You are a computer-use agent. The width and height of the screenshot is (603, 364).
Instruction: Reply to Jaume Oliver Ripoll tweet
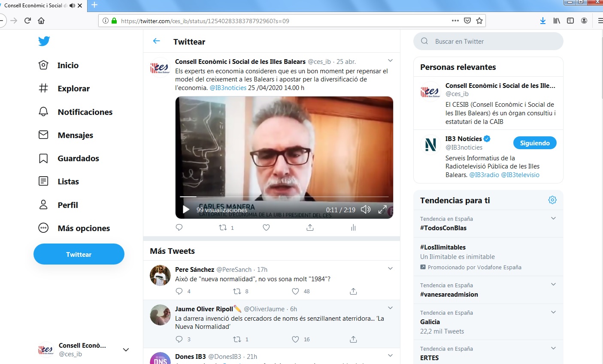(x=179, y=339)
